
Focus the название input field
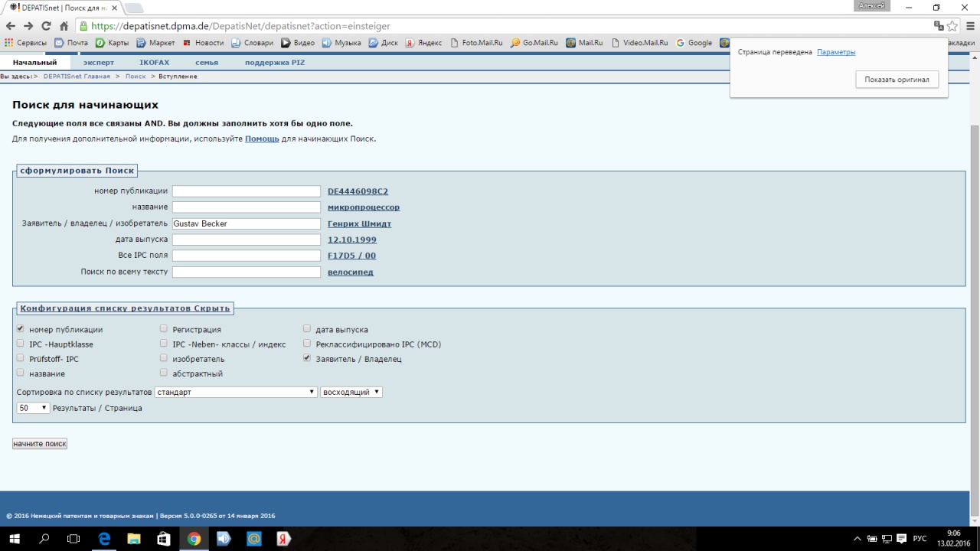pyautogui.click(x=246, y=207)
